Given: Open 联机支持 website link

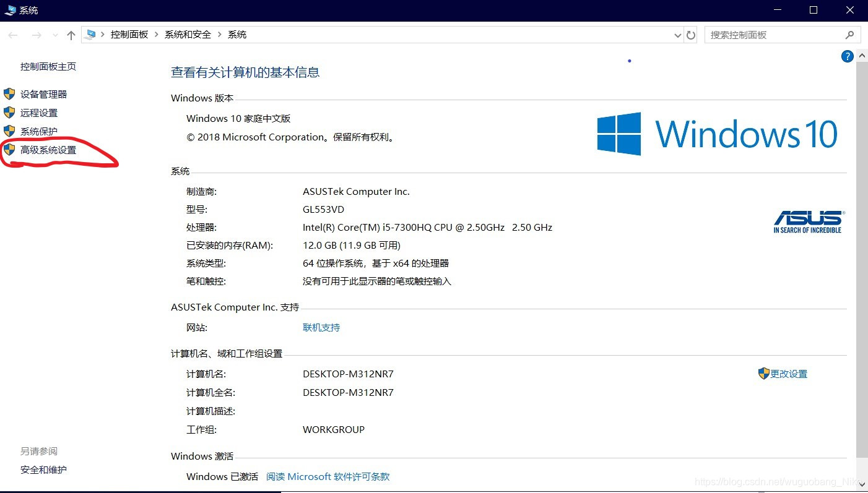Looking at the screenshot, I should [321, 327].
